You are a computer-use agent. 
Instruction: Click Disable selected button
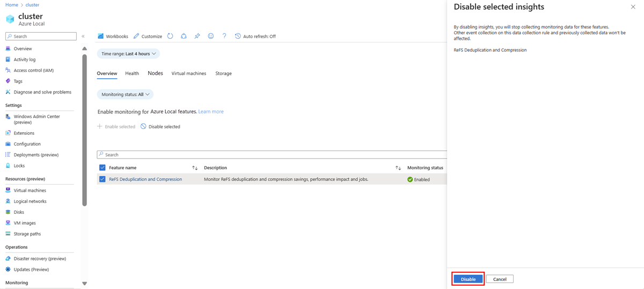160,127
